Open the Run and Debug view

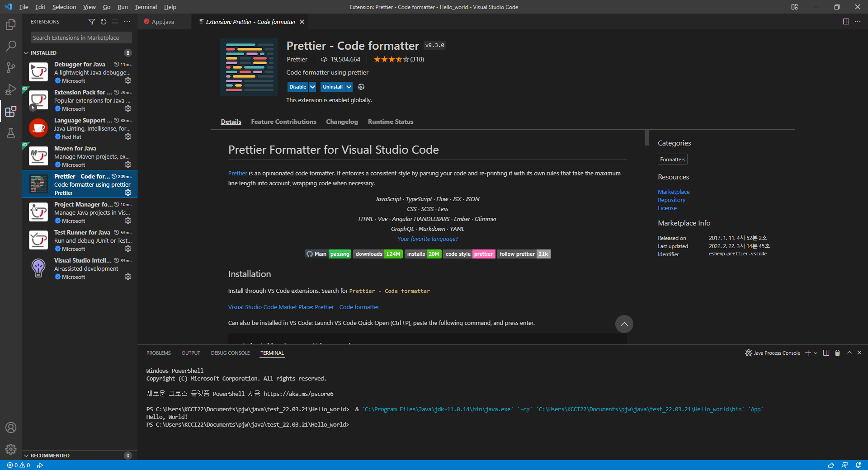11,89
